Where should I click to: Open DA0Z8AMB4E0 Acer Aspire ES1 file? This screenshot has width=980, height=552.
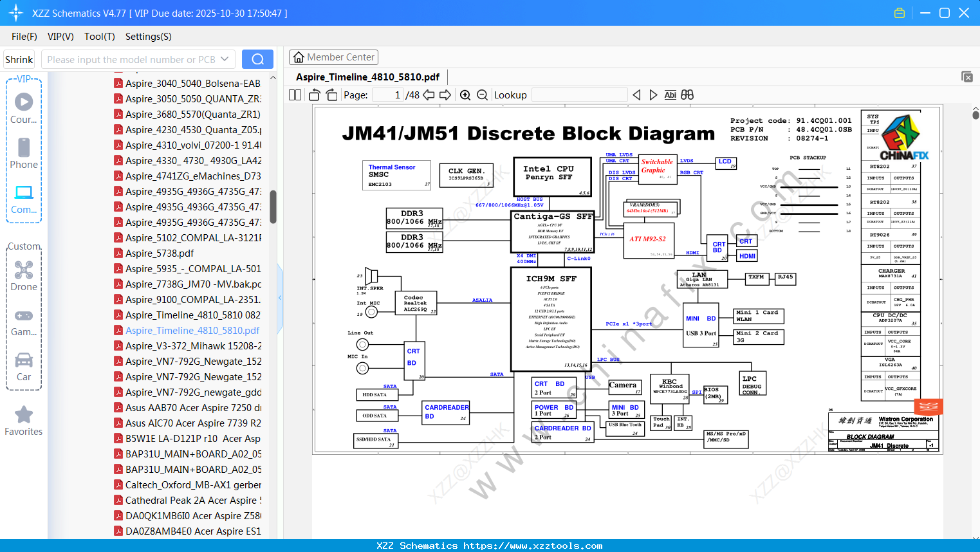(193, 531)
